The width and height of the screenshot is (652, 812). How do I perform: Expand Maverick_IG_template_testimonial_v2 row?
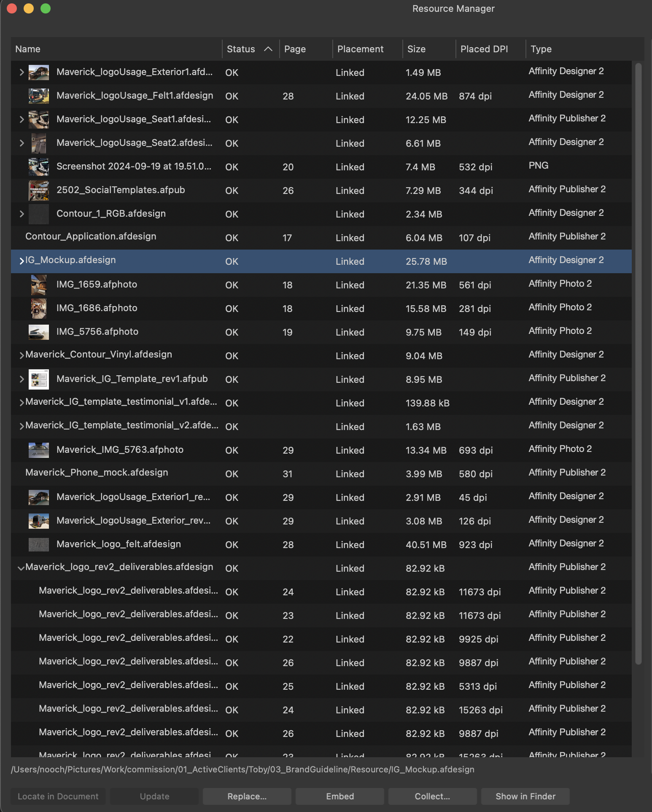tap(22, 426)
